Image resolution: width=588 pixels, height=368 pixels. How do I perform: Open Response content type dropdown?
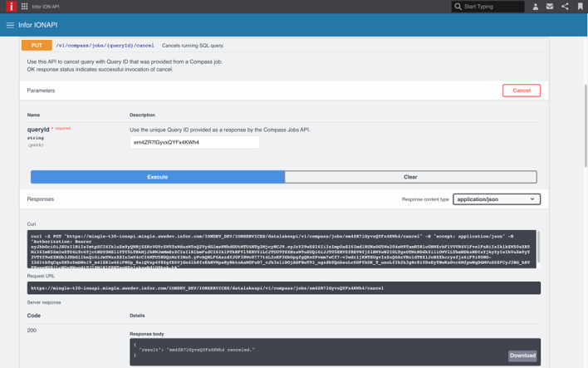click(497, 199)
